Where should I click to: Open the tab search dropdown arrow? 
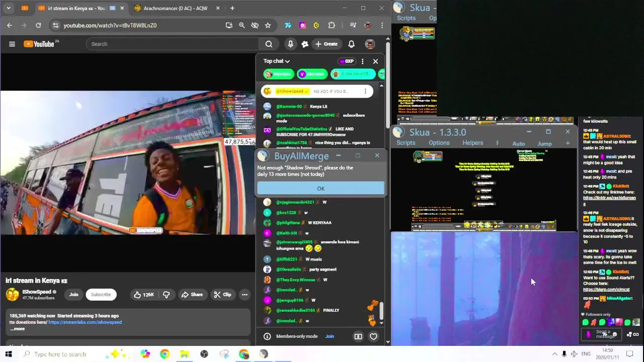[x=9, y=8]
